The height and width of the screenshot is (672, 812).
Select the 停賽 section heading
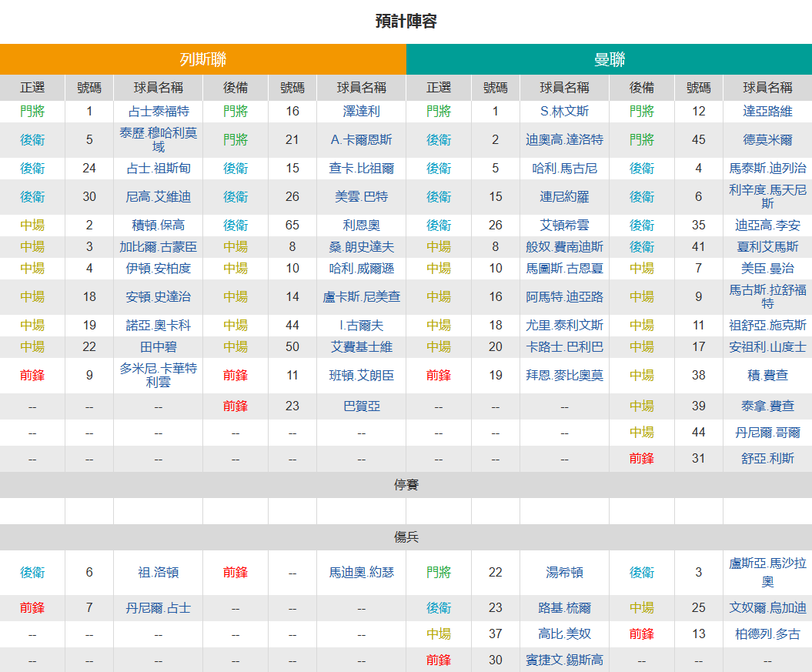click(x=406, y=485)
